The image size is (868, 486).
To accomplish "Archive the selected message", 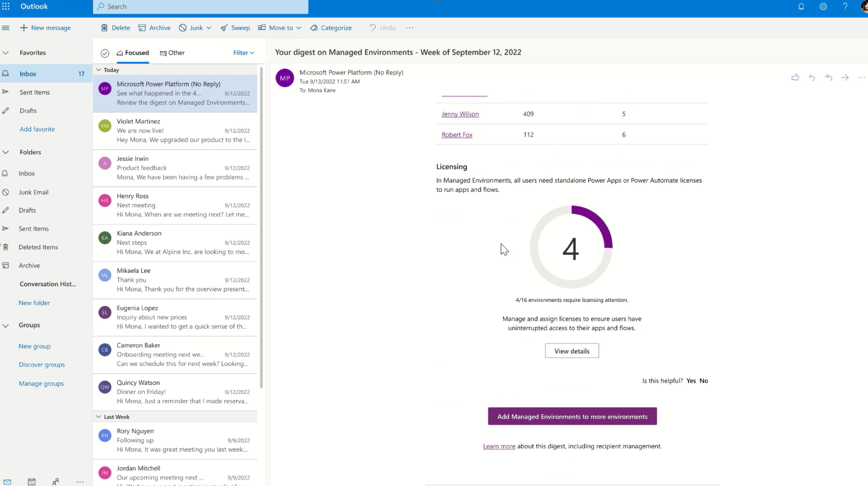I will click(x=155, y=28).
